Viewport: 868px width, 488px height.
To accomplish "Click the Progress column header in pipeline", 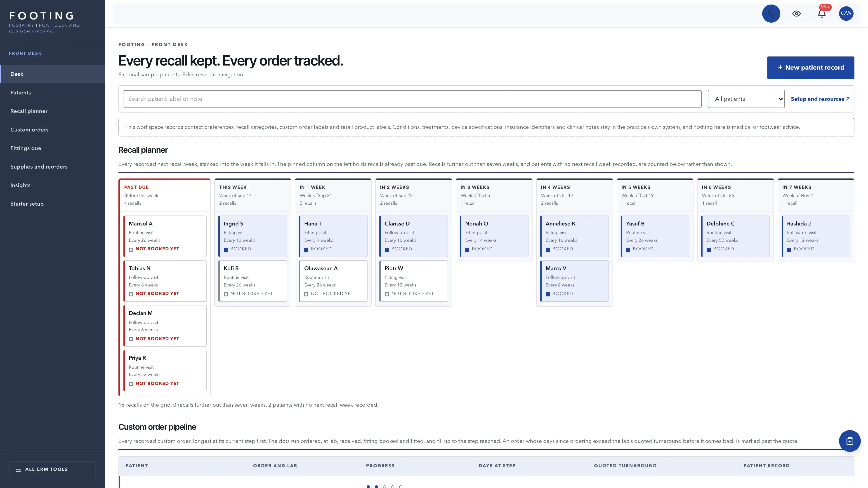I will (380, 466).
